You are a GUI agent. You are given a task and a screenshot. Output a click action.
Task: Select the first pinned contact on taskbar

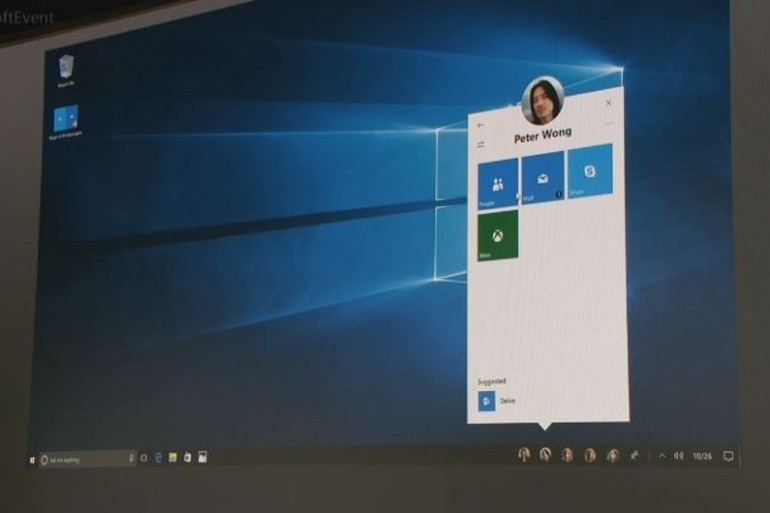coord(523,455)
